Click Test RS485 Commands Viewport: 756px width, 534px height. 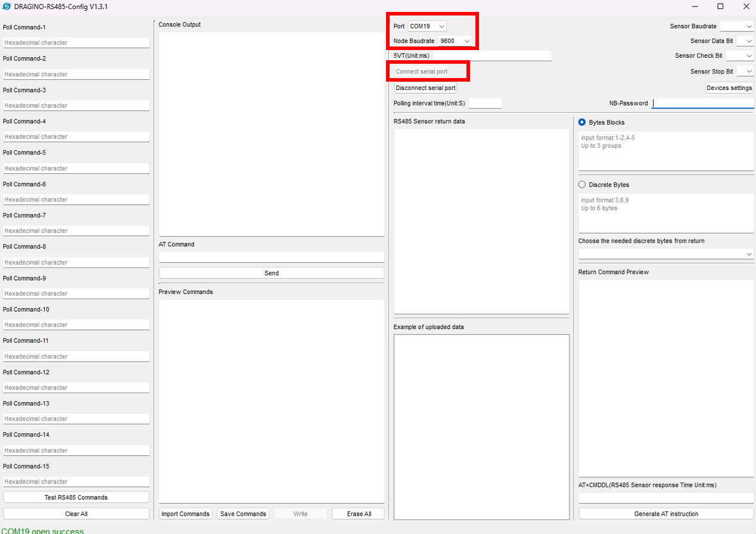76,497
